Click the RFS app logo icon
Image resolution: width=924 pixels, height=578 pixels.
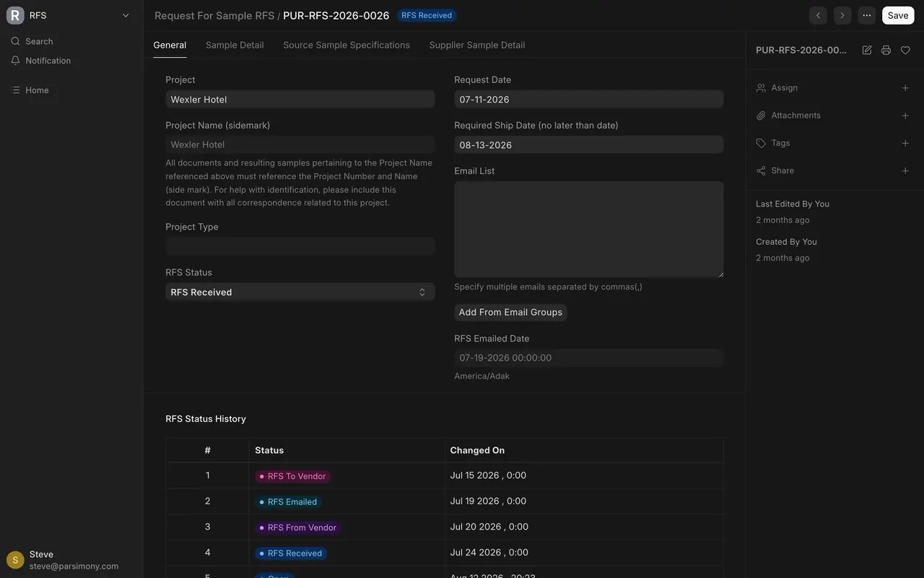point(15,15)
